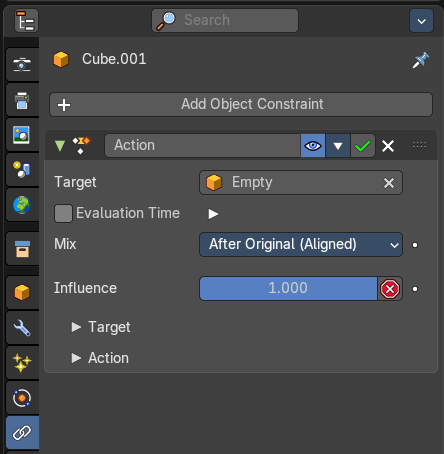Click the disable-and-keep-transform red icon
The height and width of the screenshot is (454, 444).
[390, 289]
